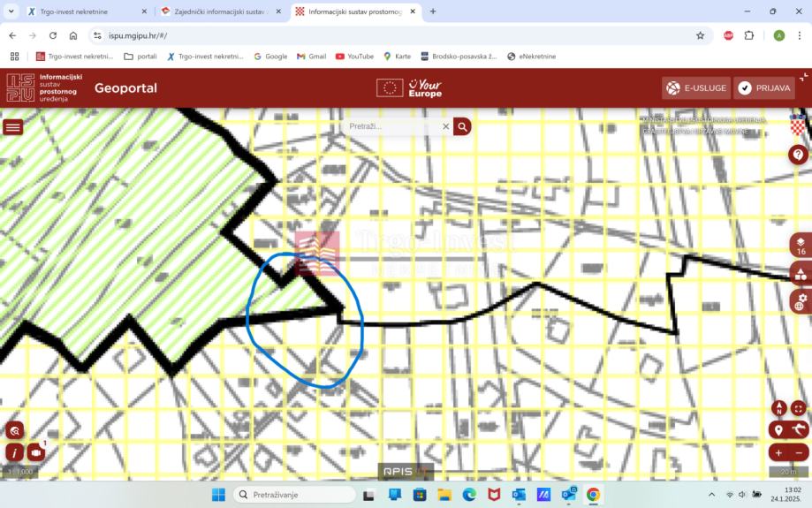The image size is (812, 508).
Task: Click the Croatian coat of arms icon
Action: pyautogui.click(x=798, y=125)
